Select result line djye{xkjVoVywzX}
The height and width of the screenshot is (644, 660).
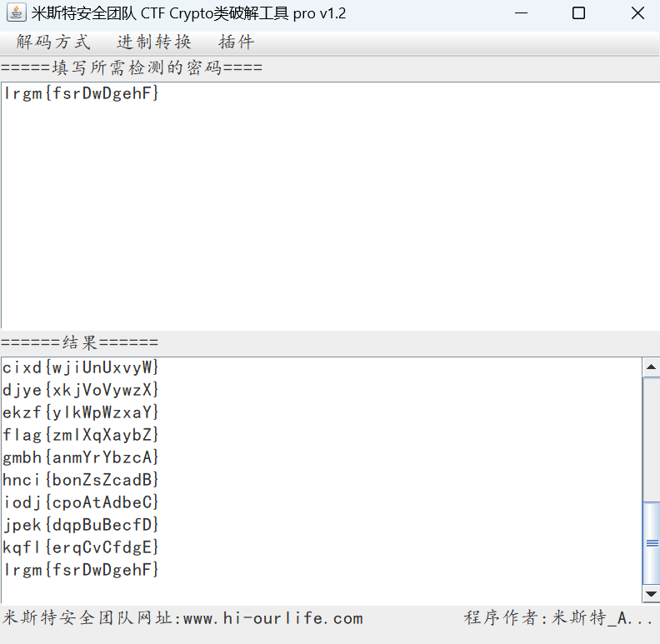coord(80,390)
